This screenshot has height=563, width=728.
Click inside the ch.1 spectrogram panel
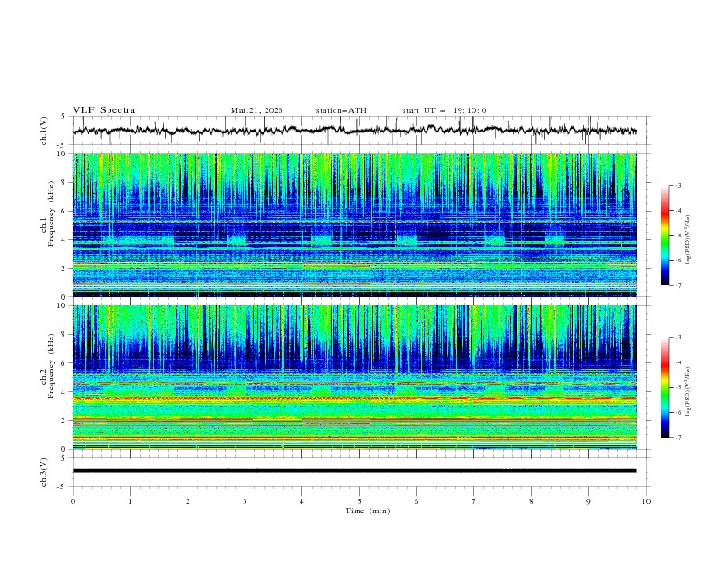click(354, 224)
